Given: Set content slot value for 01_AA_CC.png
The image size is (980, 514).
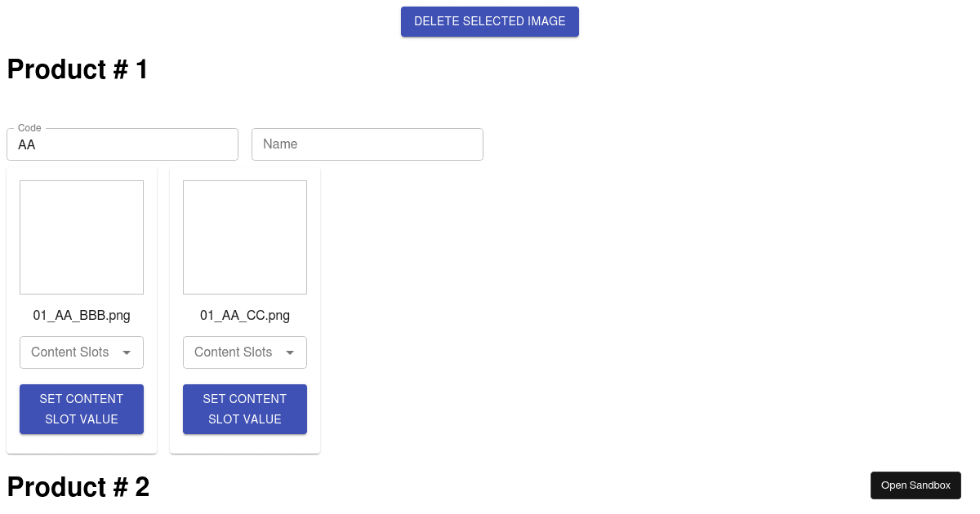Looking at the screenshot, I should click(245, 409).
